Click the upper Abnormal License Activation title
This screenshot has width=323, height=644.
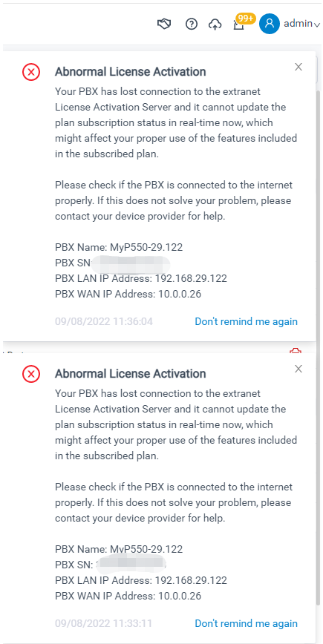(130, 72)
